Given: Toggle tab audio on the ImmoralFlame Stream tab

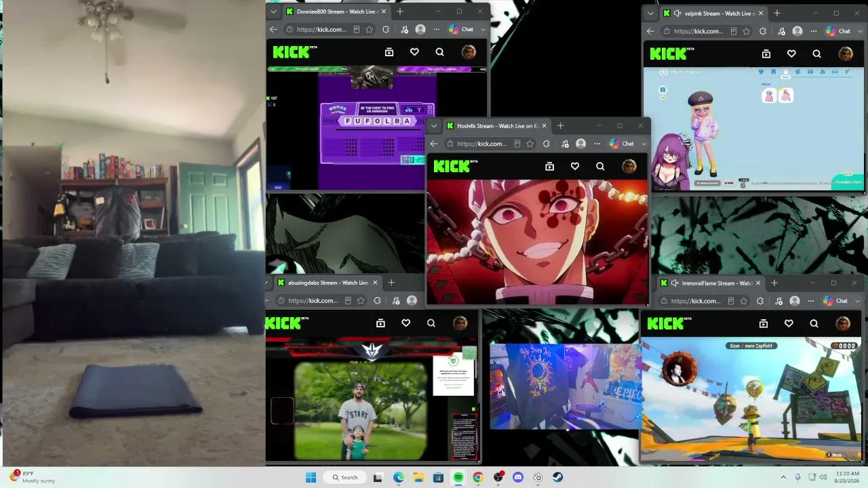Looking at the screenshot, I should click(x=675, y=283).
